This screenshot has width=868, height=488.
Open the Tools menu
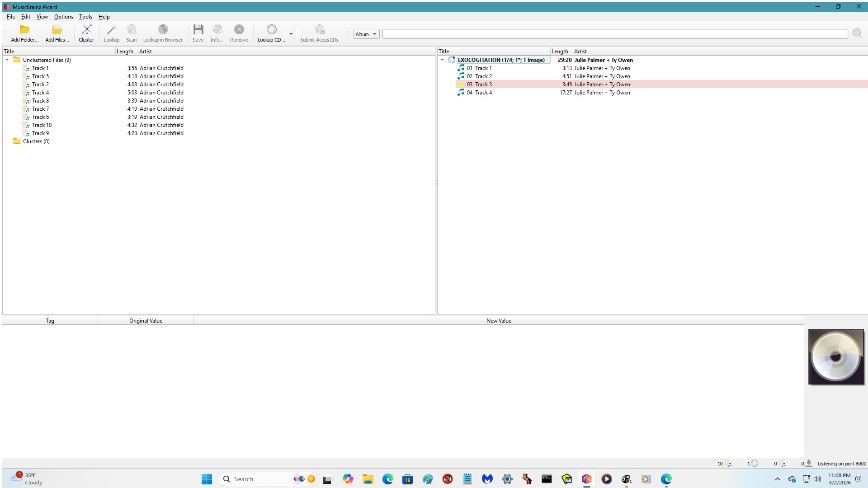coord(85,17)
